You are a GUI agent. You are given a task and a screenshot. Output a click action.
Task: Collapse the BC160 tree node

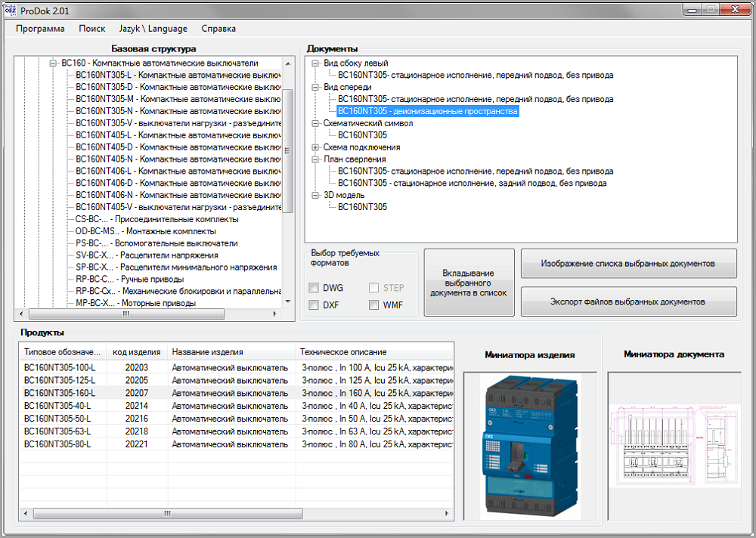click(54, 63)
